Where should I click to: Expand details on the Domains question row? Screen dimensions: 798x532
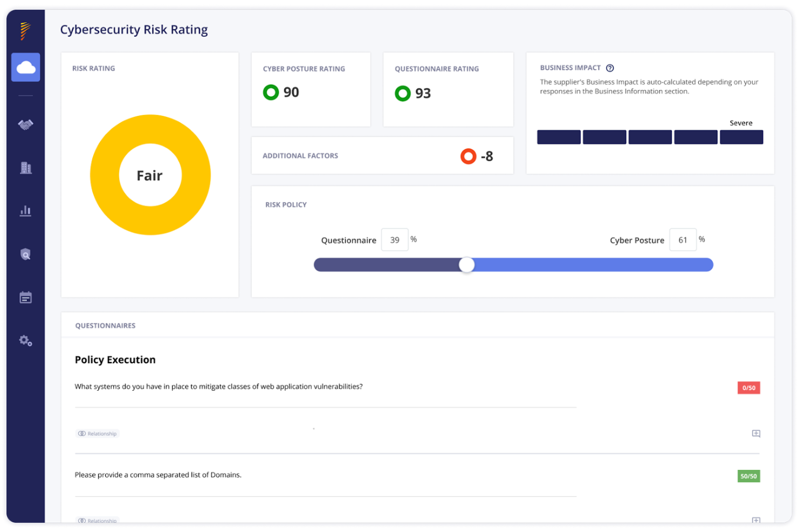point(756,521)
